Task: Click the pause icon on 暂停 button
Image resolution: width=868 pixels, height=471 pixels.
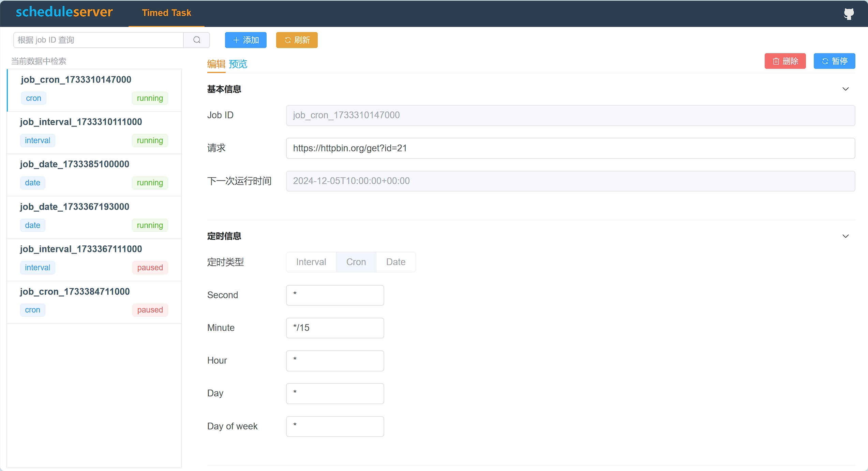Action: [x=825, y=61]
